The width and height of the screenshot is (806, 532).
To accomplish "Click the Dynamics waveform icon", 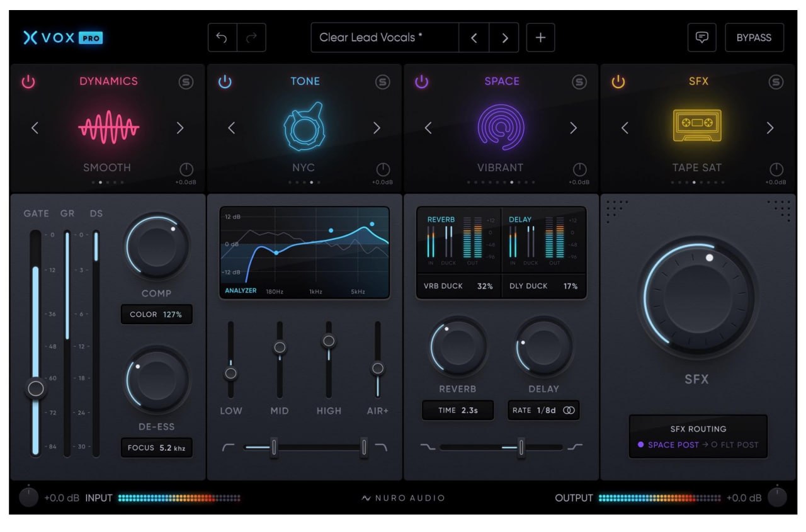I will pyautogui.click(x=108, y=128).
